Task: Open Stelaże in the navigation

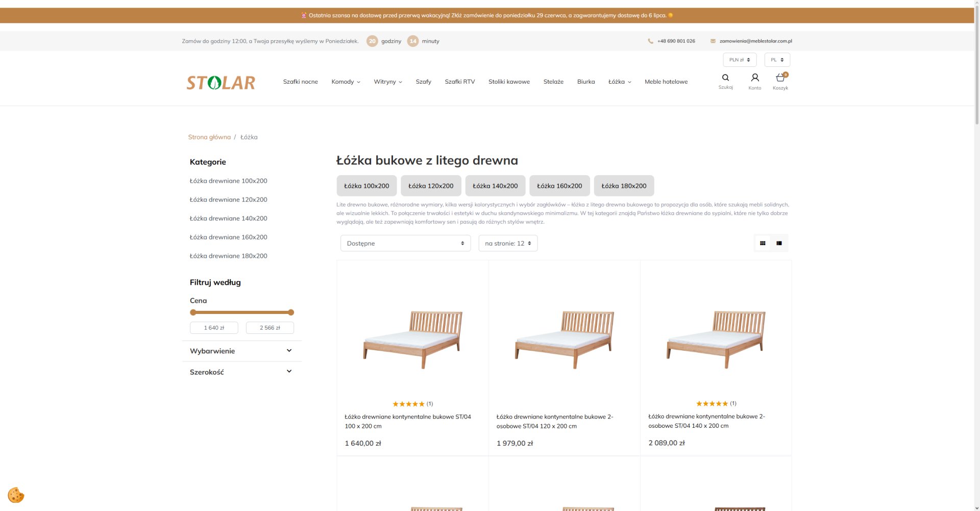Action: pos(553,82)
